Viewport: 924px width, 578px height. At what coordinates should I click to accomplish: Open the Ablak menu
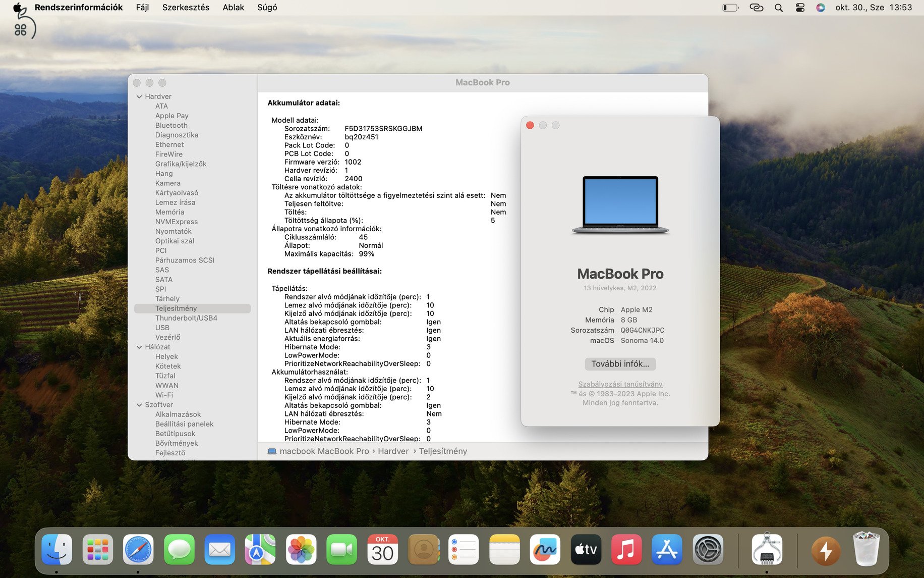234,8
